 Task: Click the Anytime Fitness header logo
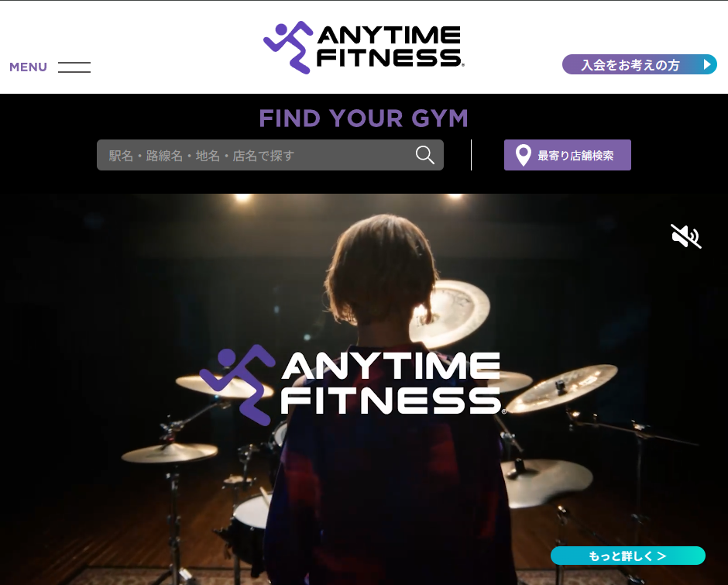click(x=363, y=47)
